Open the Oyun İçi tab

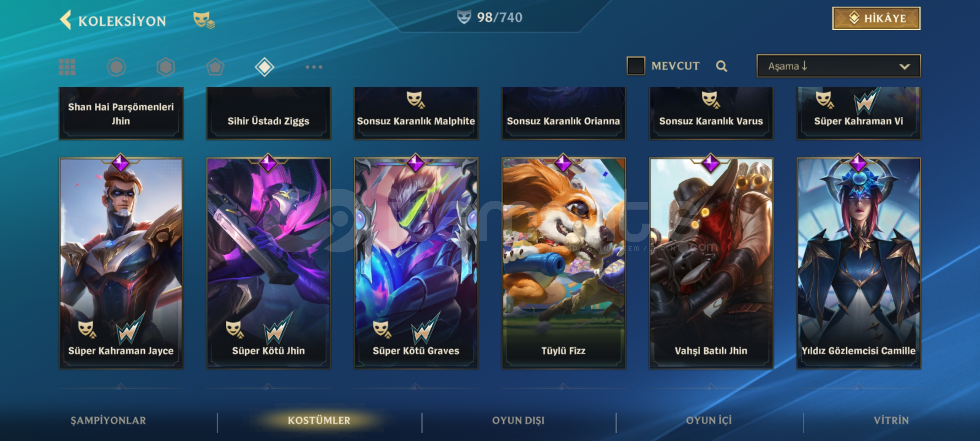tap(709, 420)
